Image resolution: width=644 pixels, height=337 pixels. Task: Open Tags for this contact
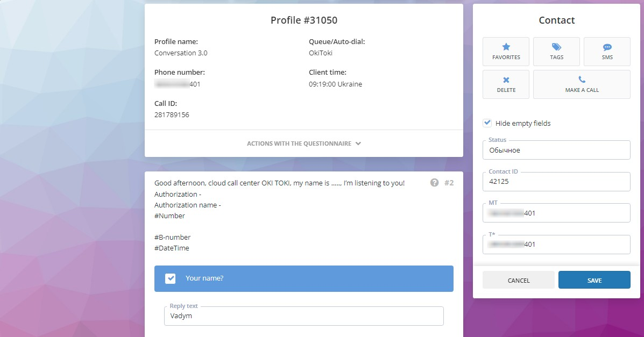(556, 52)
